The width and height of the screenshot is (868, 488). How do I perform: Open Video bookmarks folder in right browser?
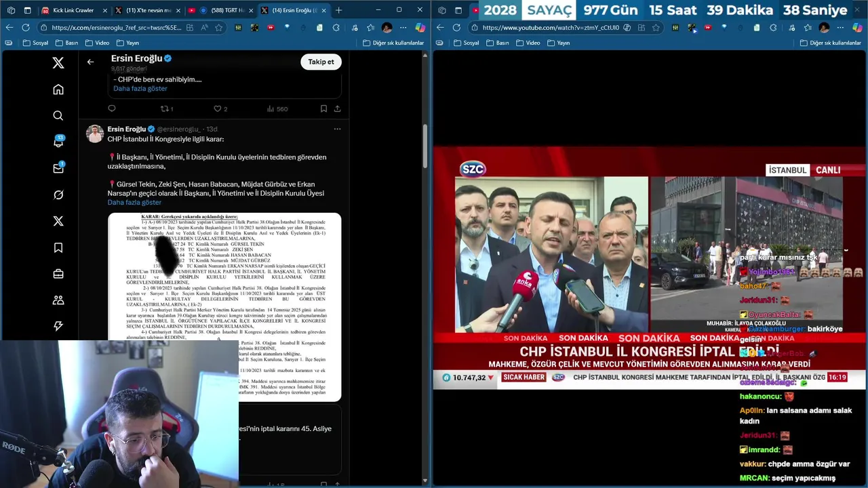coord(527,43)
